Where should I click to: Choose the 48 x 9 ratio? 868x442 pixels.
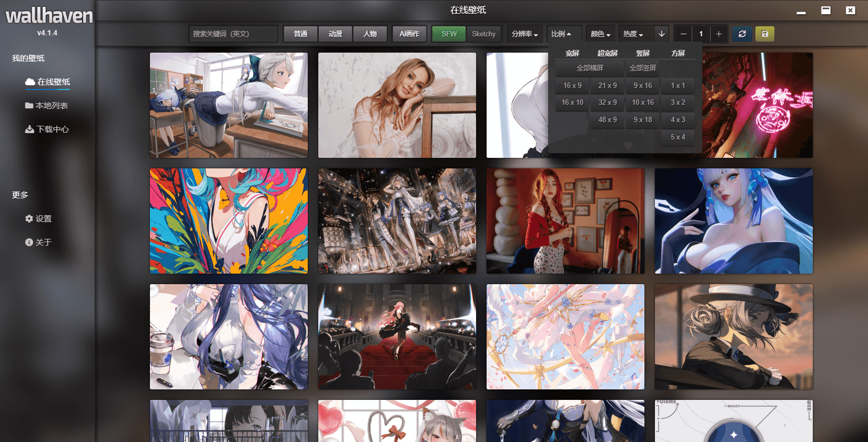coord(608,120)
